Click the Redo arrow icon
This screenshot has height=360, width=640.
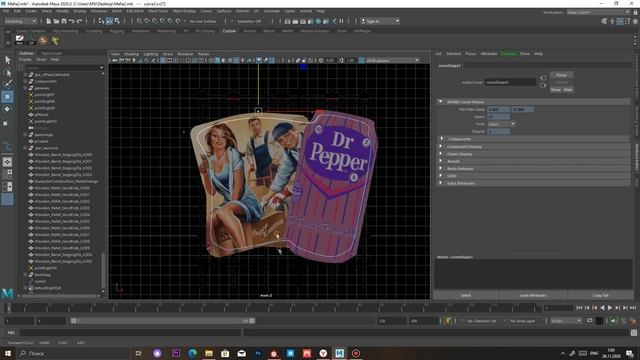pyautogui.click(x=80, y=21)
